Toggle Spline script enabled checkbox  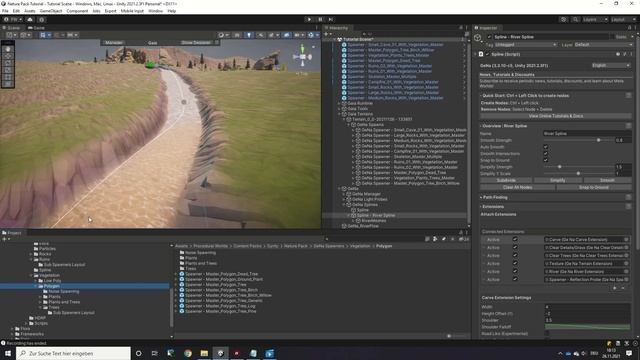click(487, 54)
